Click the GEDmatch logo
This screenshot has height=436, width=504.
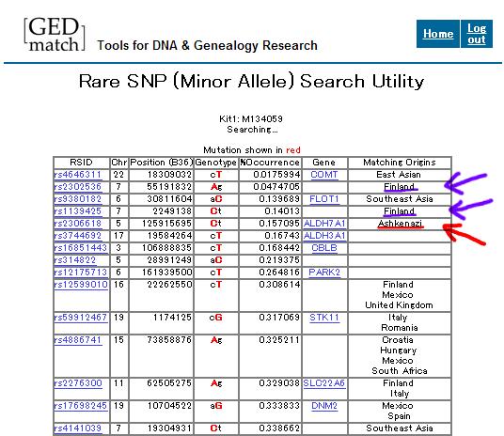coord(55,35)
